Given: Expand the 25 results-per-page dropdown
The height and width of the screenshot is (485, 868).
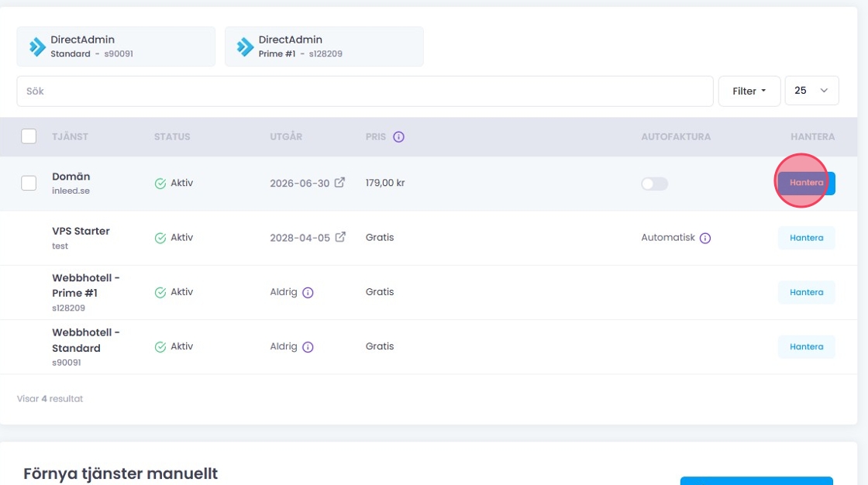Looking at the screenshot, I should tap(811, 91).
